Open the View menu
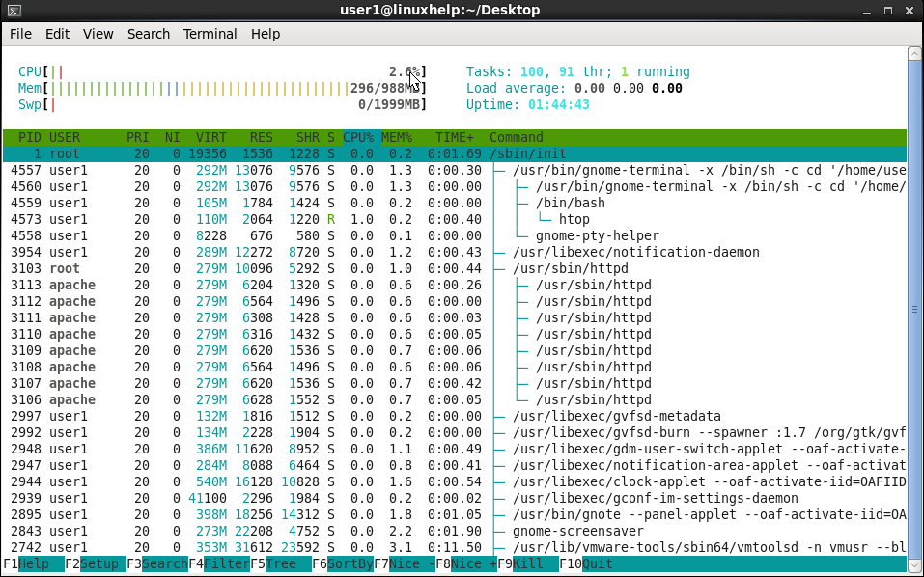924x577 pixels. click(98, 34)
